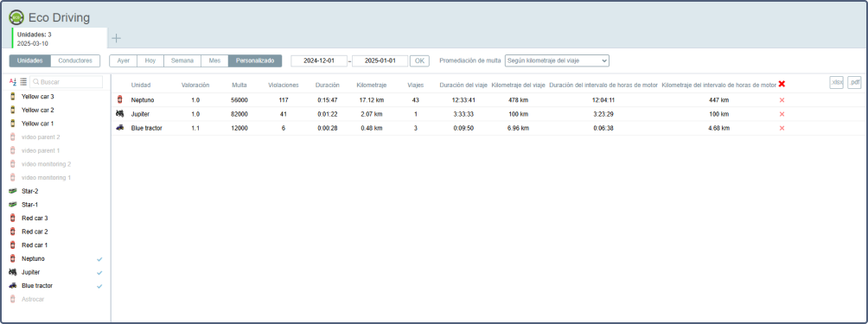Export the table as pdf
This screenshot has width=868, height=324.
(x=854, y=82)
